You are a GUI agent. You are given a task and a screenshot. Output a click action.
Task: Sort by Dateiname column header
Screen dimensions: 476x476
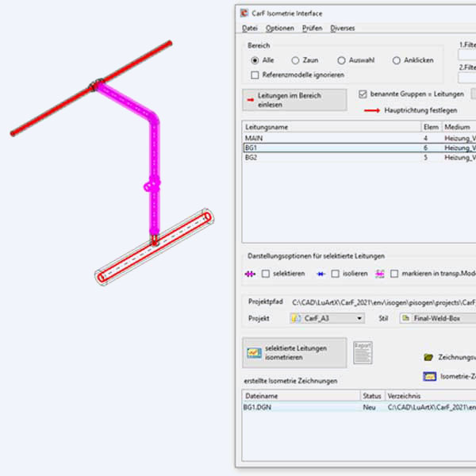pos(301,396)
